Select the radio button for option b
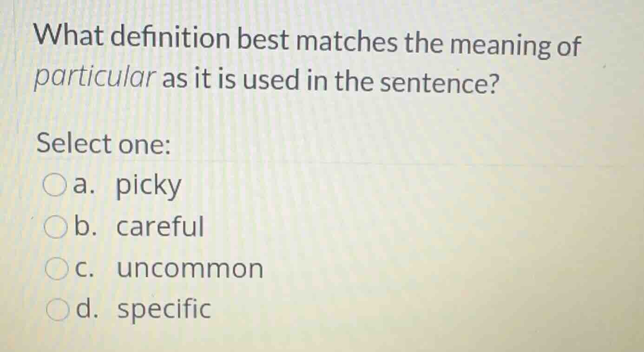Screen dimensions: 644x352 (x=56, y=227)
